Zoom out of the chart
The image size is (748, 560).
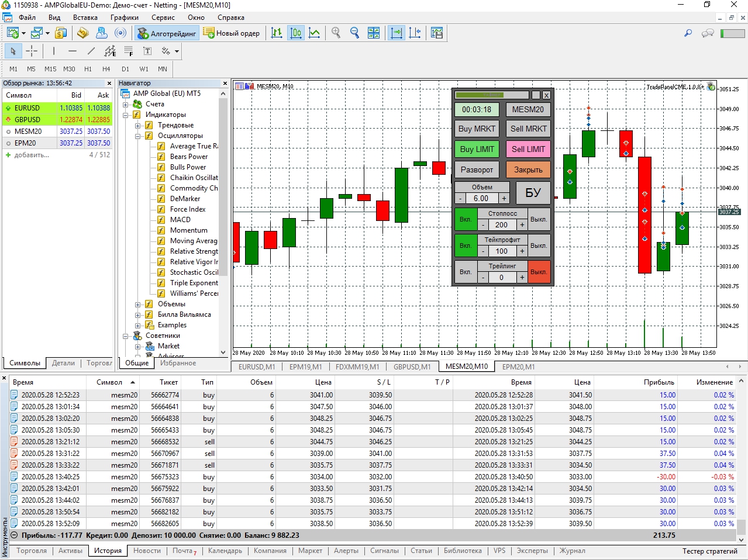pos(354,33)
